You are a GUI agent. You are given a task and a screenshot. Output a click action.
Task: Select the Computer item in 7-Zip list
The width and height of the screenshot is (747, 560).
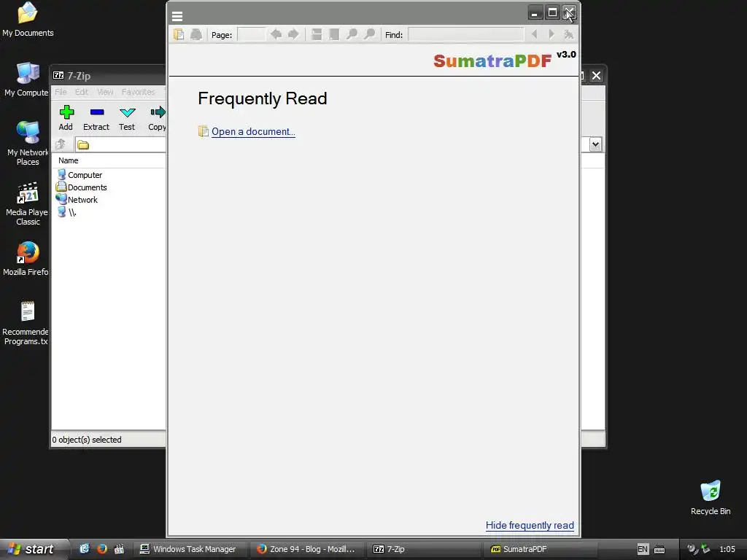coord(80,175)
